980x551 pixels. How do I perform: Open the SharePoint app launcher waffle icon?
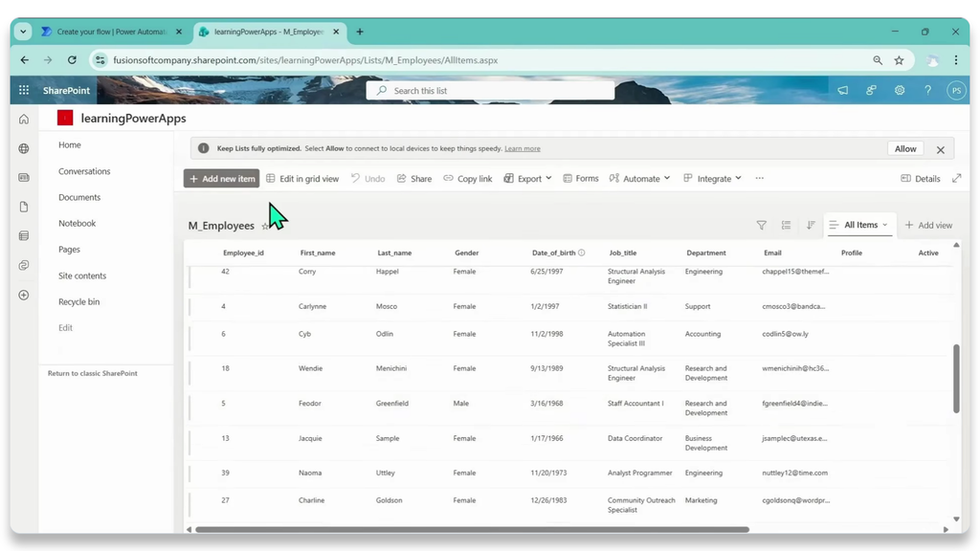click(24, 90)
